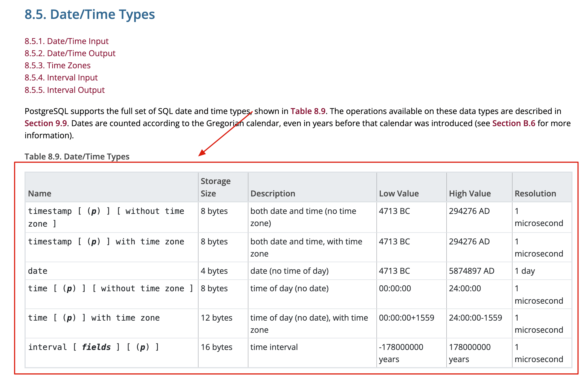Click the Storage Size column header
The width and height of the screenshot is (588, 381).
click(x=215, y=187)
